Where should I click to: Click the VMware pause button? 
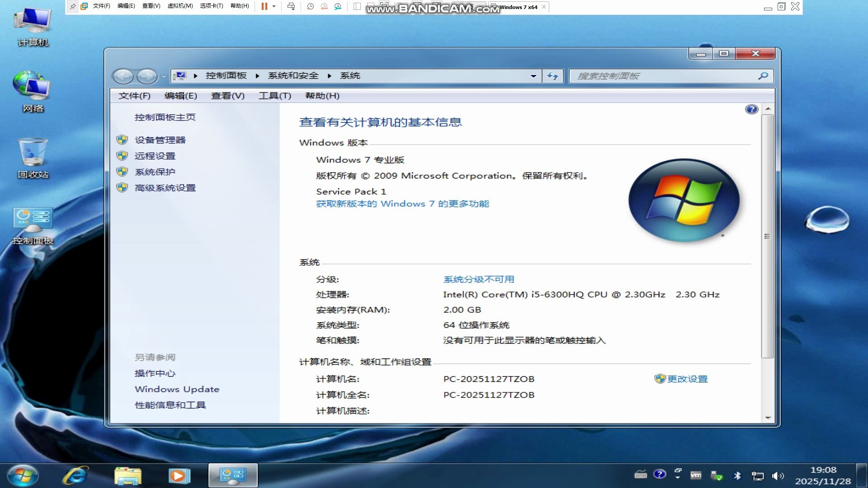264,6
